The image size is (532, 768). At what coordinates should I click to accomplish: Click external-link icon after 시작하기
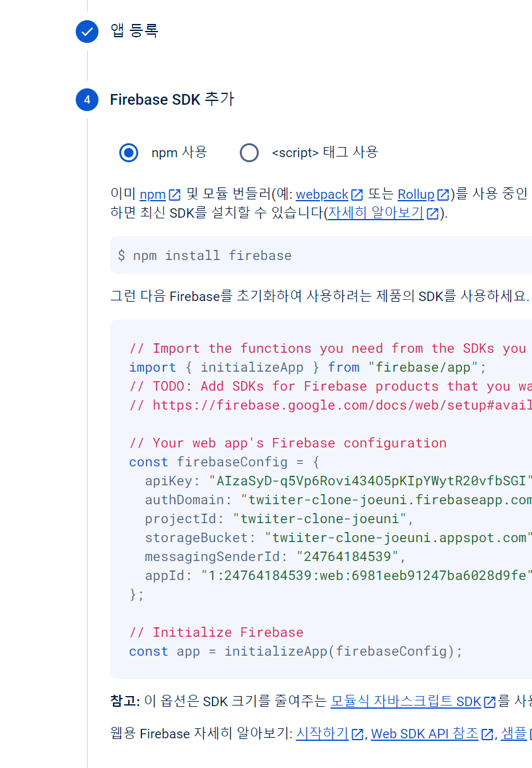pyautogui.click(x=357, y=734)
